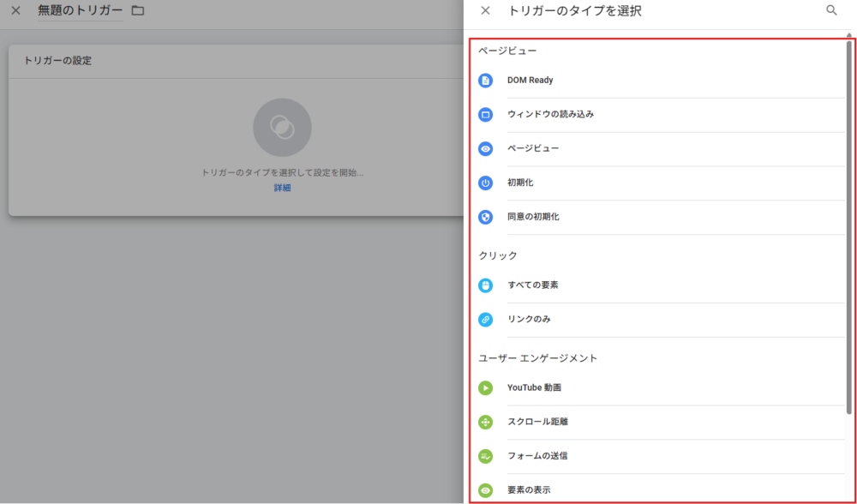Viewport: 857px width, 504px height.
Task: Open search in trigger type panel
Action: pos(831,11)
